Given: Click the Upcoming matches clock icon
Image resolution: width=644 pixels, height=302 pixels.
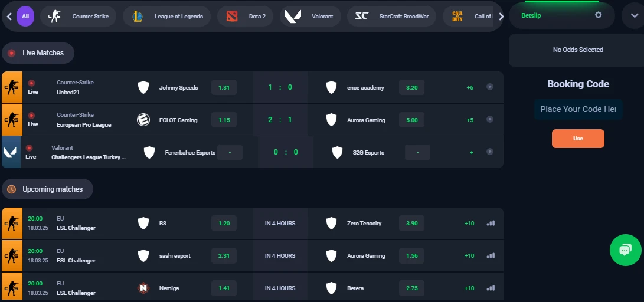Looking at the screenshot, I should pos(11,189).
